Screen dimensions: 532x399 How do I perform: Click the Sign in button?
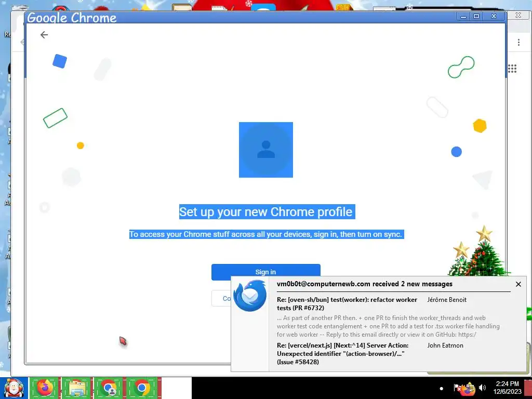(265, 272)
